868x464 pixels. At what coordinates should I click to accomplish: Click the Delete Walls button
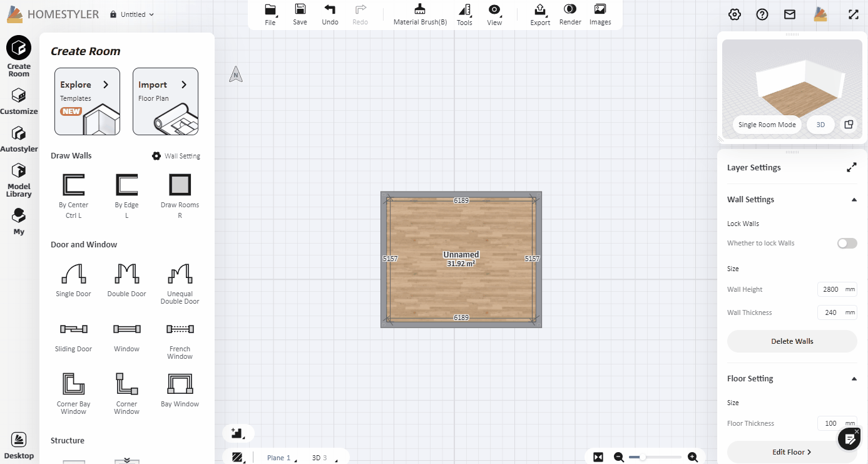click(x=792, y=341)
